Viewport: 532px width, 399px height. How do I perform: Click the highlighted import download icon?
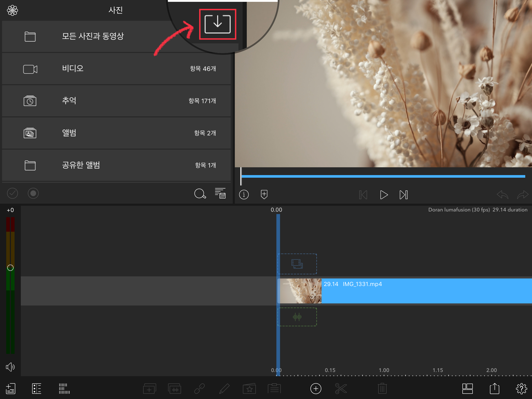[217, 24]
